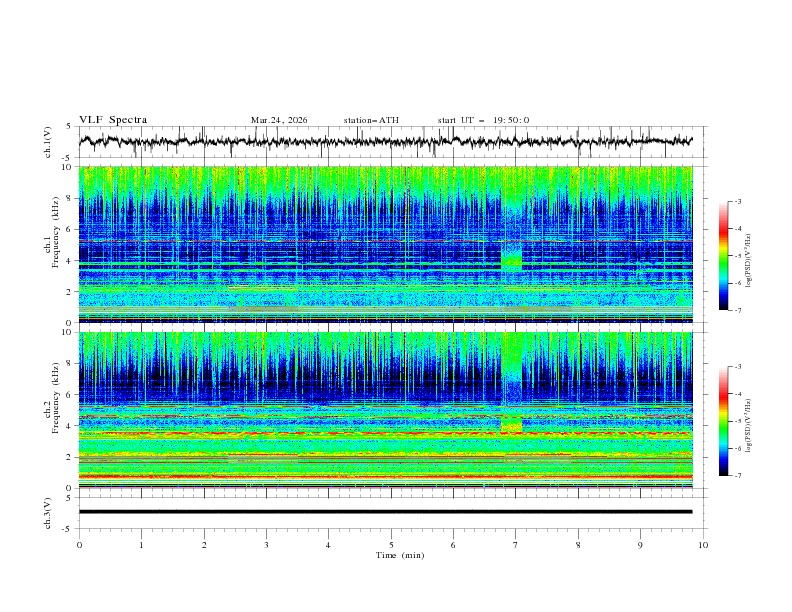Image resolution: width=792 pixels, height=612 pixels.
Task: Click the "Time (min)" axis label
Action: coord(400,555)
